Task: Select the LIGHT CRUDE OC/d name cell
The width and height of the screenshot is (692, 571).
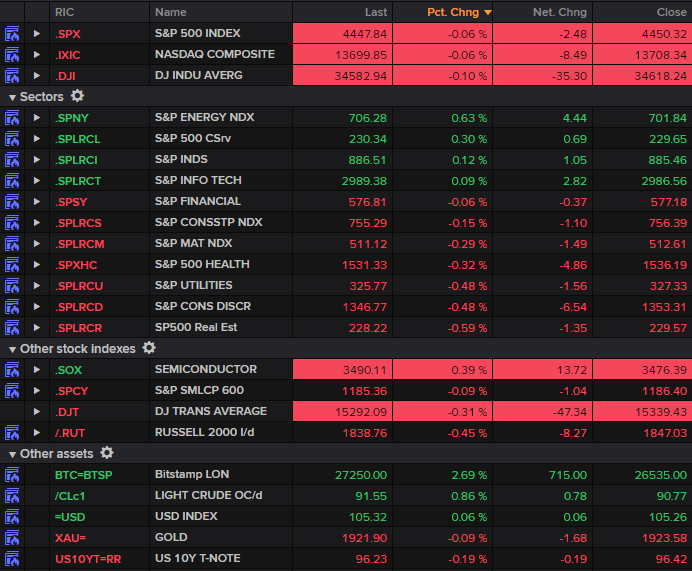Action: (x=221, y=496)
